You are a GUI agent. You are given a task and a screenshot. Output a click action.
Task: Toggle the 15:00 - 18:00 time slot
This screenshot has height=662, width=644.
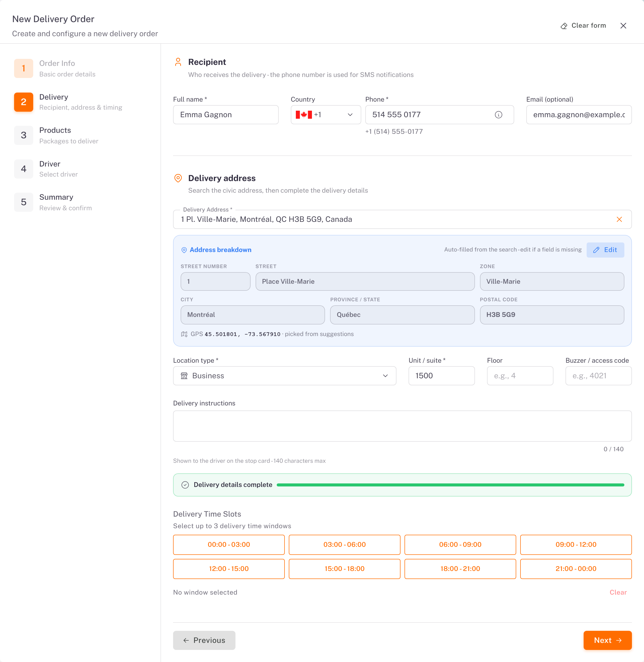344,569
